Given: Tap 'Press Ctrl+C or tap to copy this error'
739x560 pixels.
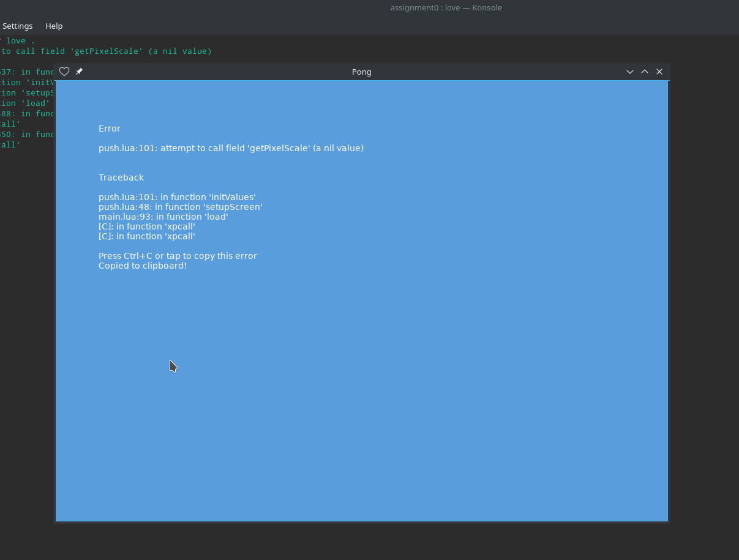Looking at the screenshot, I should (178, 256).
